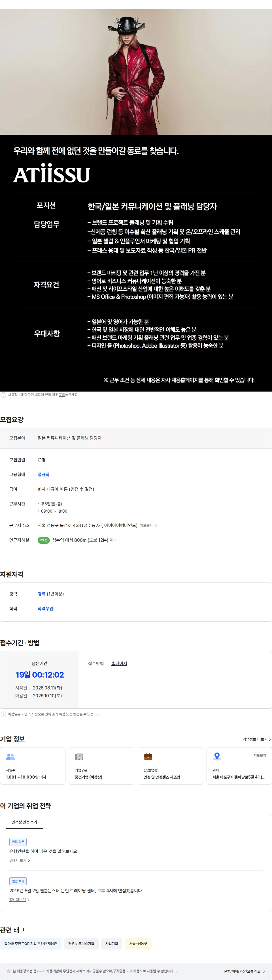
Task: Click the 정규직 employment type link
Action: [x=43, y=474]
